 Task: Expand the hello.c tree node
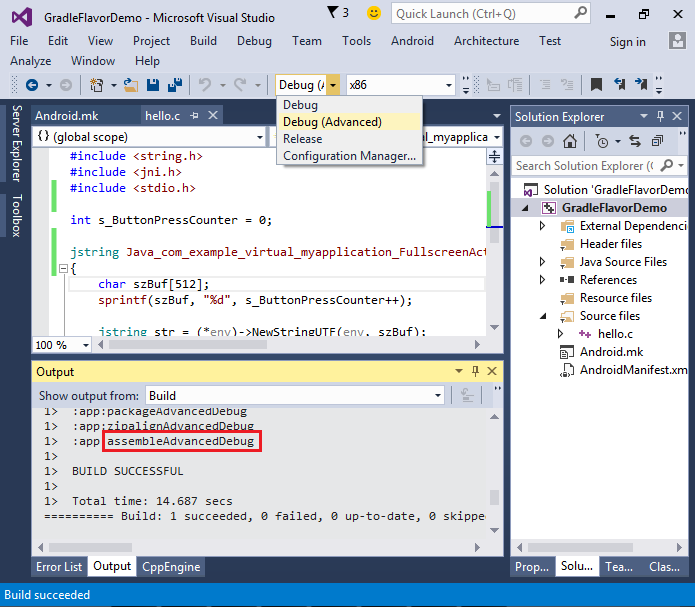(x=561, y=333)
